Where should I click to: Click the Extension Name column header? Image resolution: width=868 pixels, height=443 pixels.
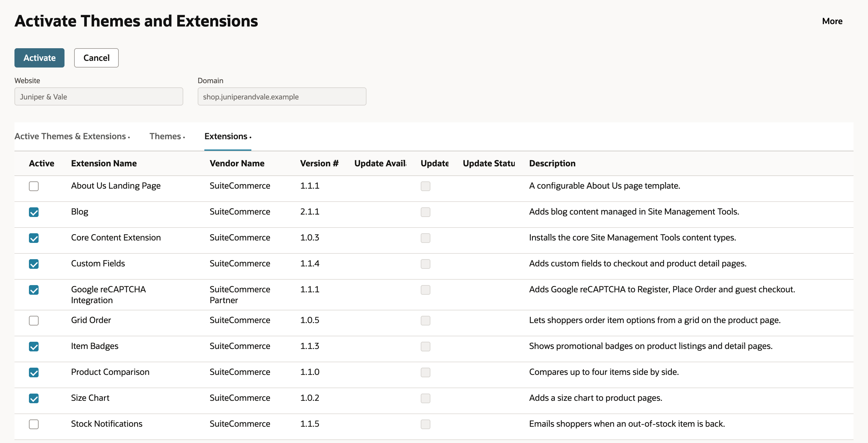[x=104, y=163]
